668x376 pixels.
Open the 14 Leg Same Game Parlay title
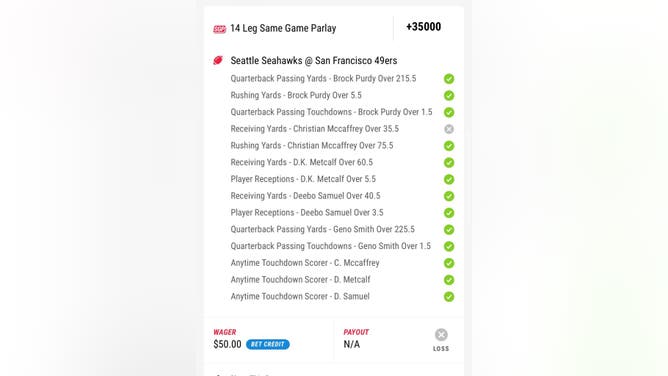(x=283, y=29)
